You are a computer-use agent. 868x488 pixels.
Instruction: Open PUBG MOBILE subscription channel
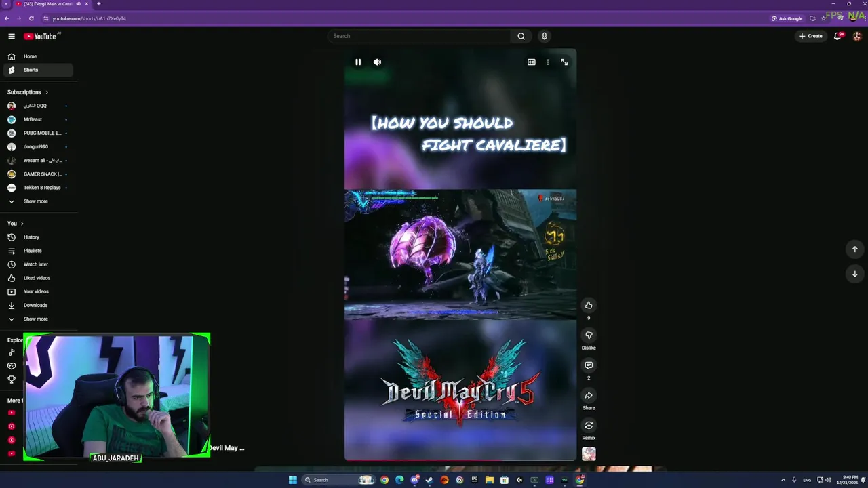pos(38,133)
